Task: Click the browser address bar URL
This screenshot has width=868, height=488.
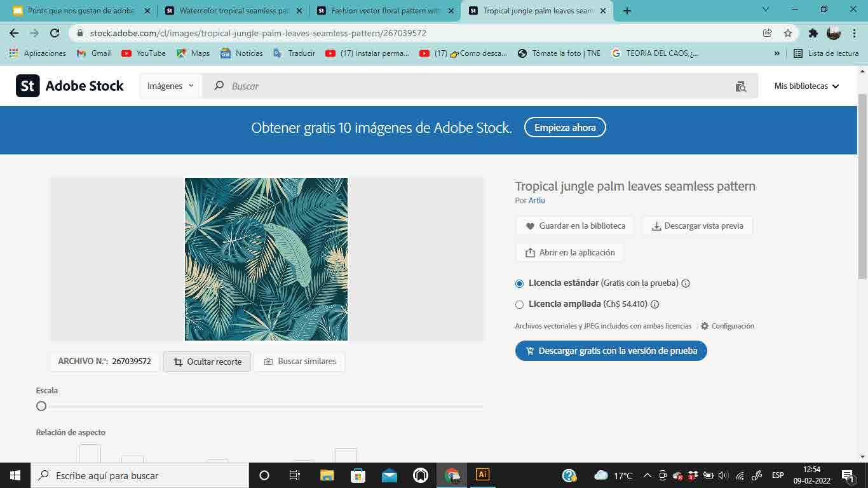Action: tap(258, 33)
